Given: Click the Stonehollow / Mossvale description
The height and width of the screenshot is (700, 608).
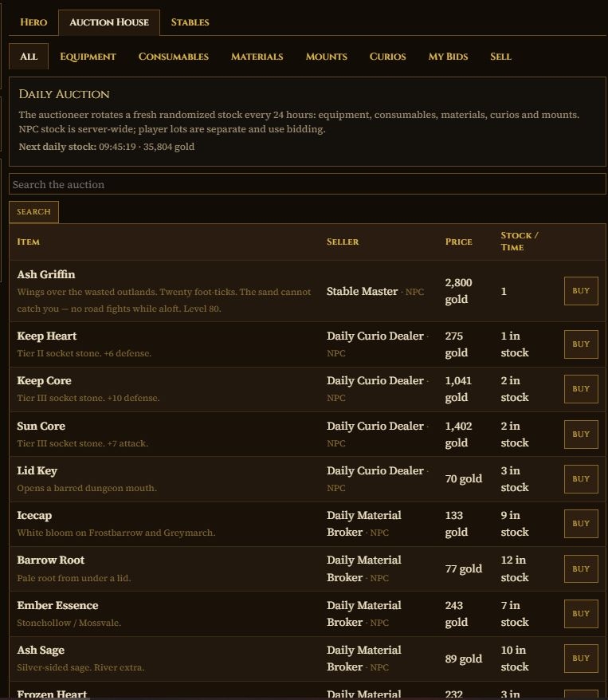Looking at the screenshot, I should point(69,623).
